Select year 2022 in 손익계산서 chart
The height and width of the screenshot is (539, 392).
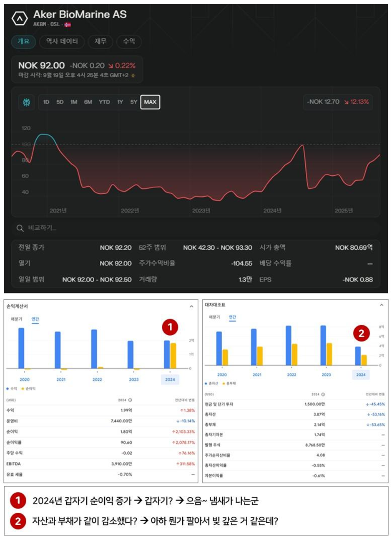(x=97, y=380)
